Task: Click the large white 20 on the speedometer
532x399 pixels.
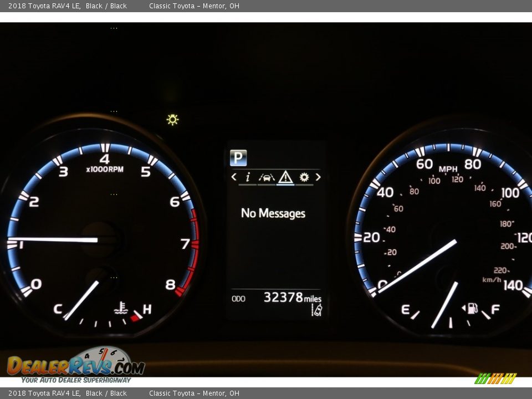Action: [x=371, y=238]
